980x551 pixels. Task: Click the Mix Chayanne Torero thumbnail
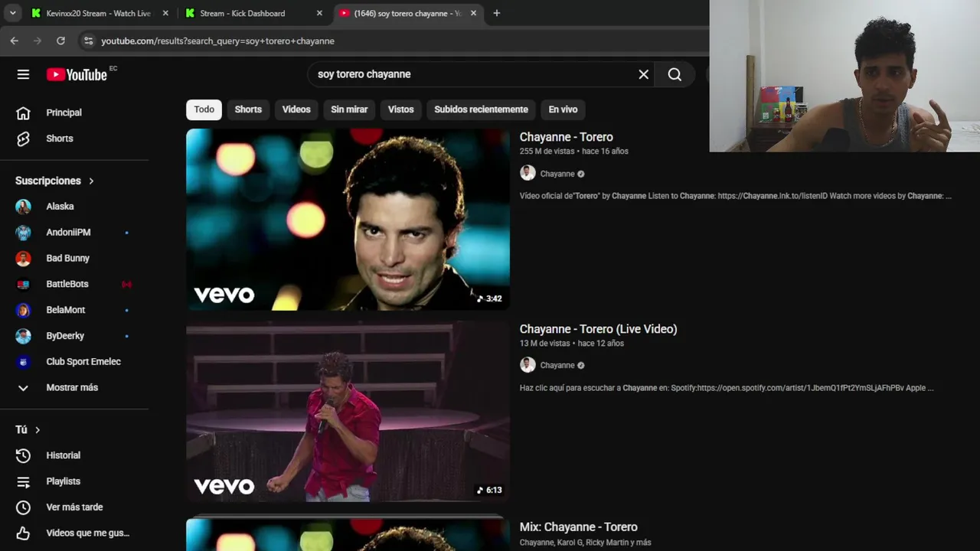click(x=348, y=533)
